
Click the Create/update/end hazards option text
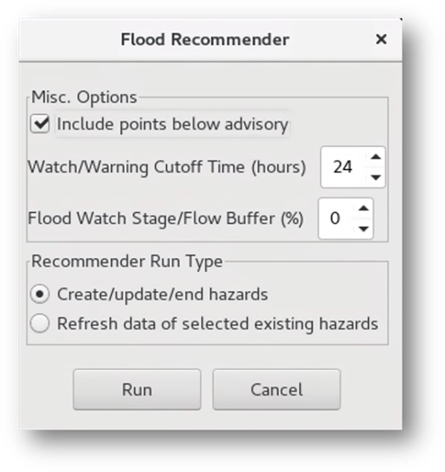point(163,294)
